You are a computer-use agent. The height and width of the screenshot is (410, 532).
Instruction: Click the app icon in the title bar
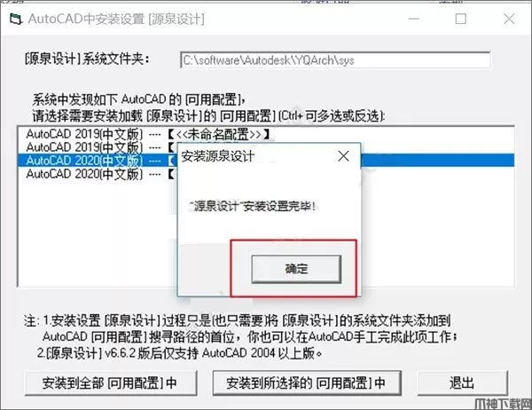click(x=16, y=19)
